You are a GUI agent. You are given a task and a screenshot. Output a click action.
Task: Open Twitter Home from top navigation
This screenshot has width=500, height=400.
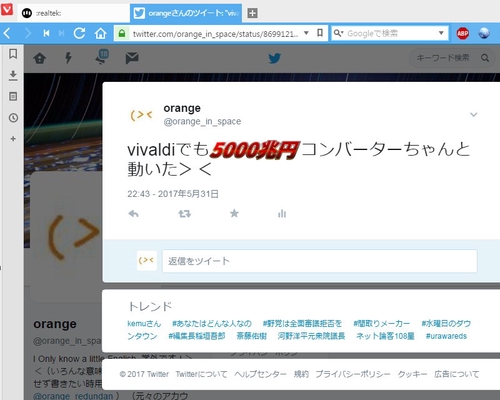(40, 59)
